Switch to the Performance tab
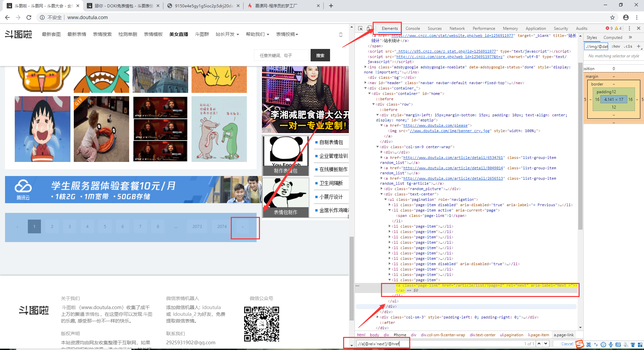Viewport: 644px width, 350px height. [x=484, y=28]
